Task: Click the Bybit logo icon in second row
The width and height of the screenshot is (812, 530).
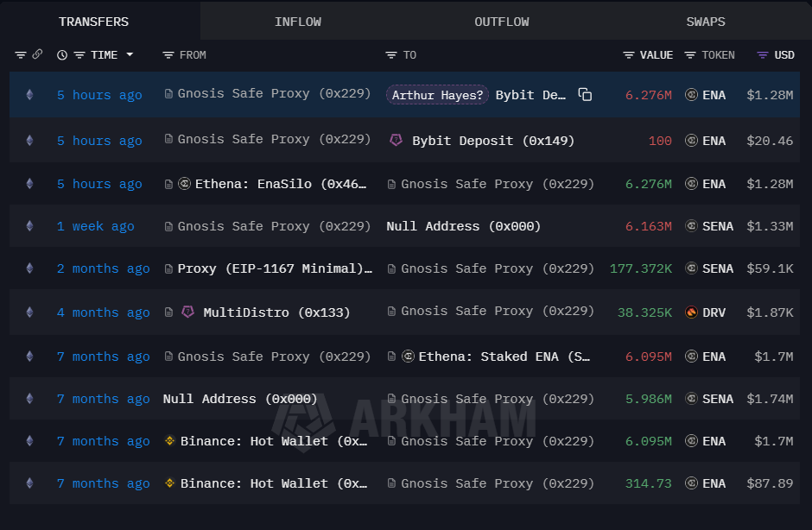Action: pyautogui.click(x=396, y=140)
